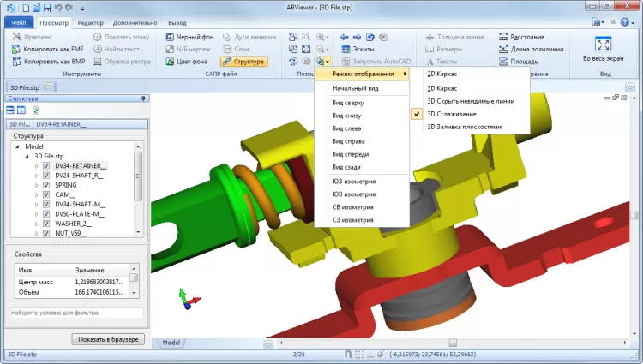Click the fit to window icon
The image size is (643, 364).
306,49
